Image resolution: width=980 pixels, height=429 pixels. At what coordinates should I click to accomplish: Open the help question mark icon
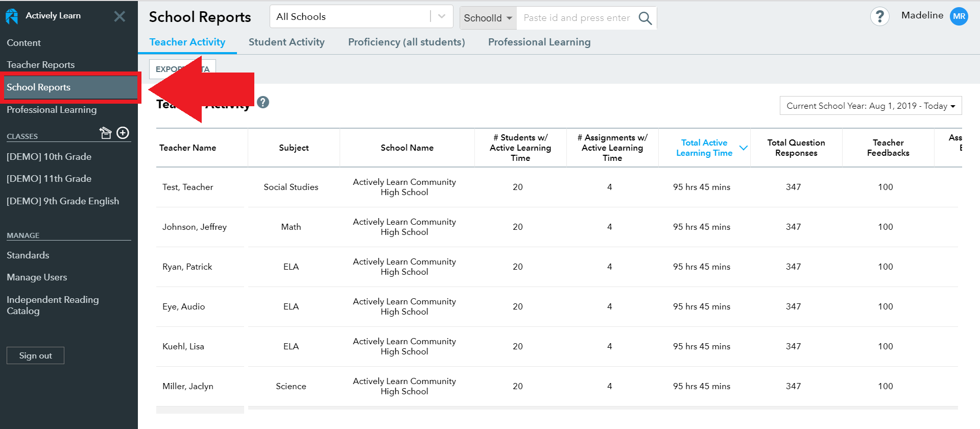click(879, 17)
